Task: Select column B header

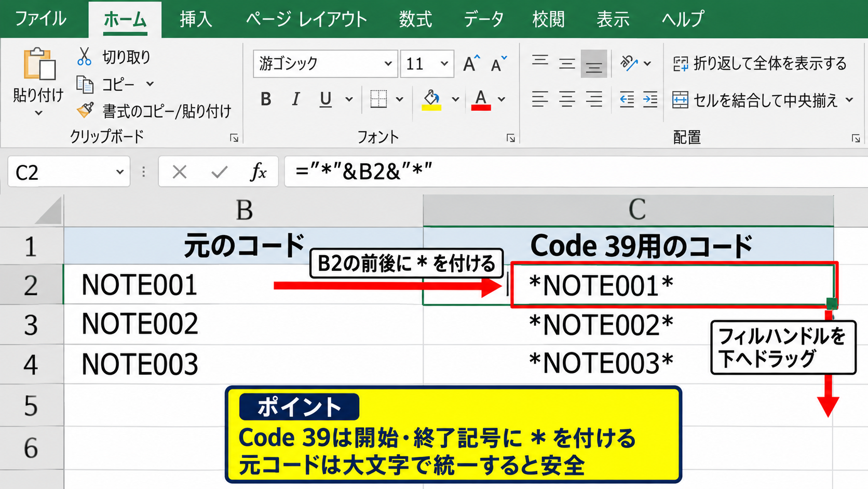Action: click(244, 210)
